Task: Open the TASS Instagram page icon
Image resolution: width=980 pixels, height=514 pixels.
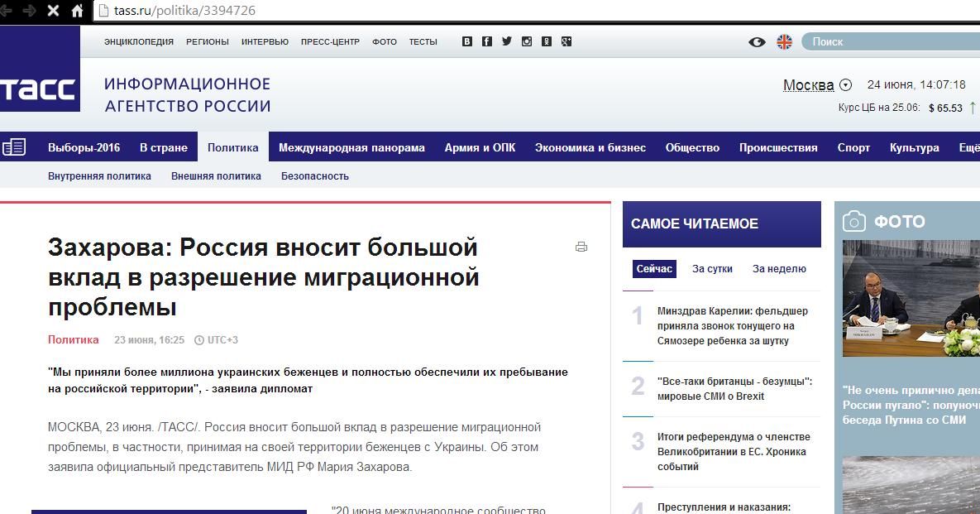Action: (527, 41)
